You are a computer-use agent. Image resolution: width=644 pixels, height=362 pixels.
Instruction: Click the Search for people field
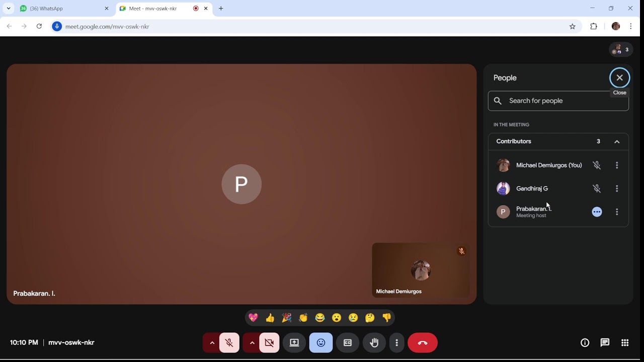(x=558, y=101)
